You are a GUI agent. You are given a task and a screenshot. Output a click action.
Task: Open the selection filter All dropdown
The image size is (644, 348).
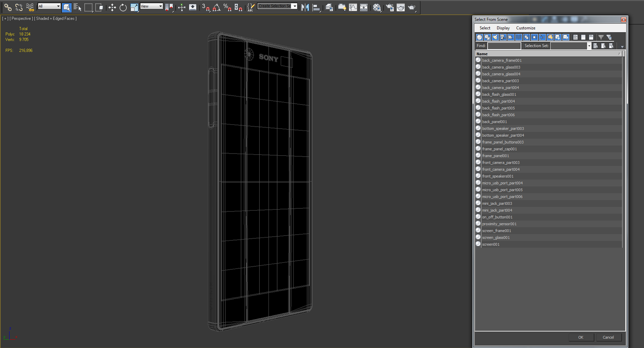coord(49,6)
